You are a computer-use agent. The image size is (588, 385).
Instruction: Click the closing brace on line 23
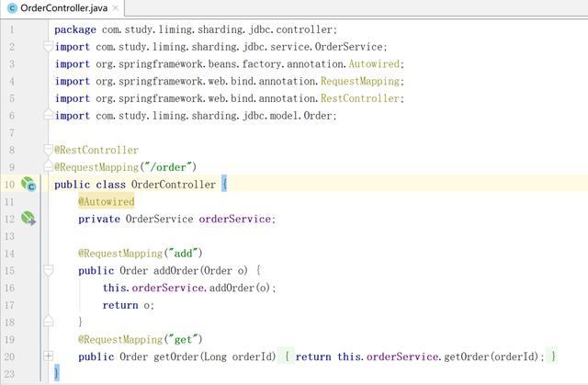tap(57, 373)
